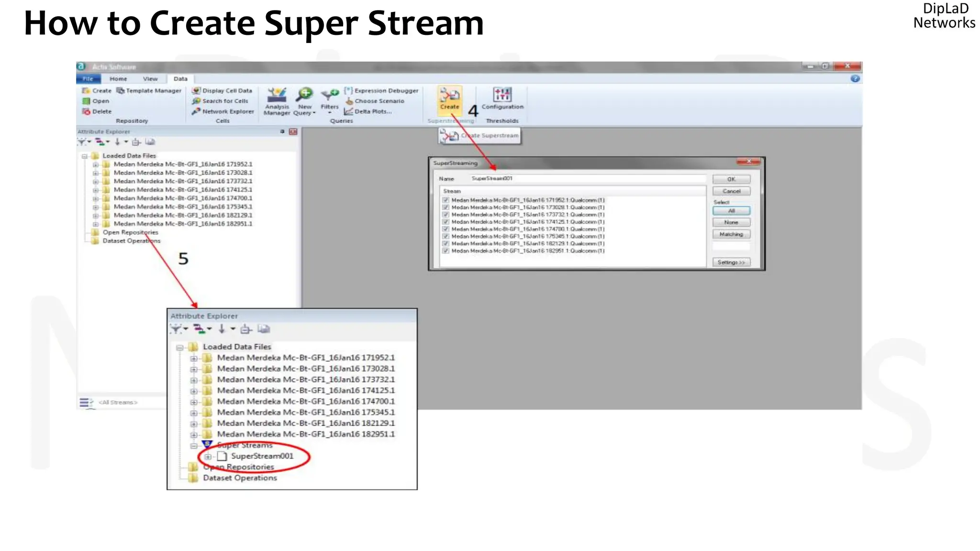Click the empty matching text field below Matching
This screenshot has width=980, height=551.
731,246
